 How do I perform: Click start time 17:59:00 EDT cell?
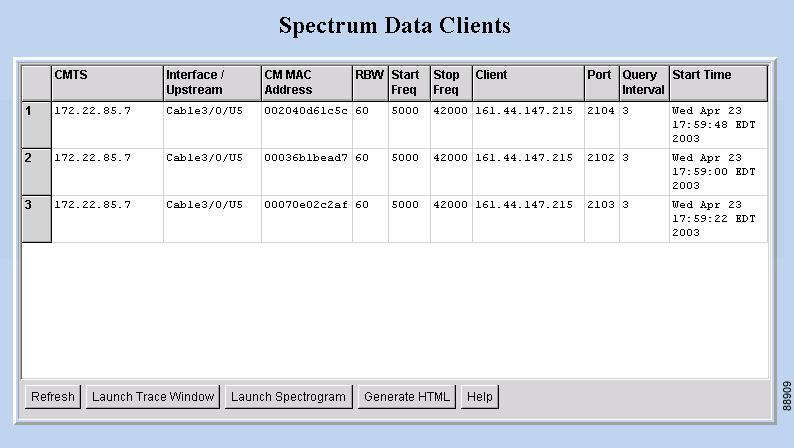point(719,172)
